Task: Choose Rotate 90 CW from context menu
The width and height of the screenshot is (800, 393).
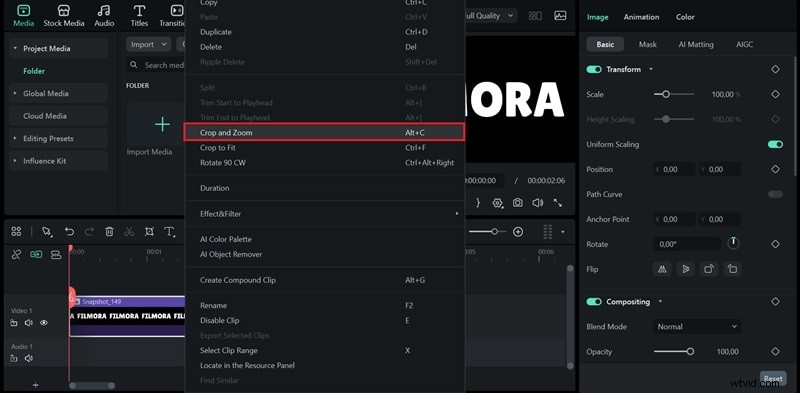Action: click(x=324, y=162)
